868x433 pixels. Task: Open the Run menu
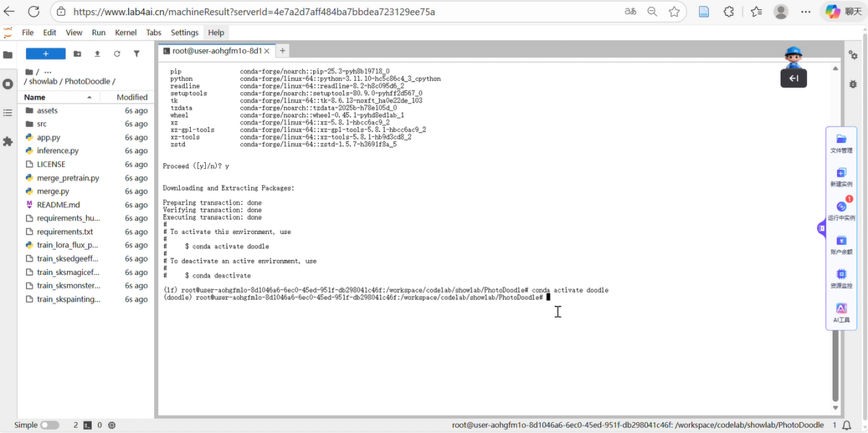(x=98, y=32)
